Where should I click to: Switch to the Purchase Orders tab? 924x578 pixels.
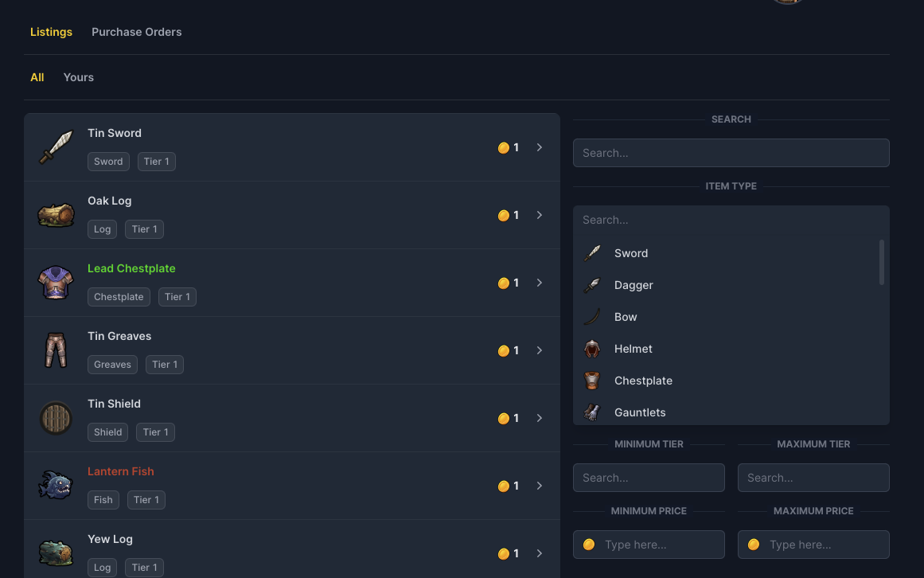pos(136,32)
